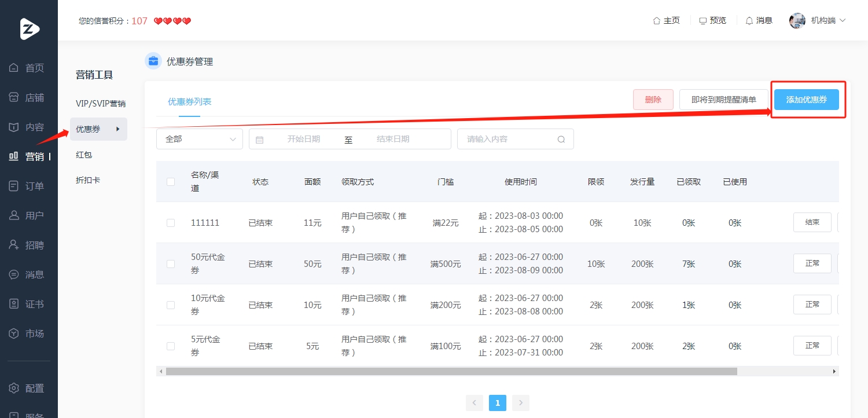Image resolution: width=868 pixels, height=418 pixels.
Task: Open the 店铺 shop icon in sidebar
Action: coord(14,98)
